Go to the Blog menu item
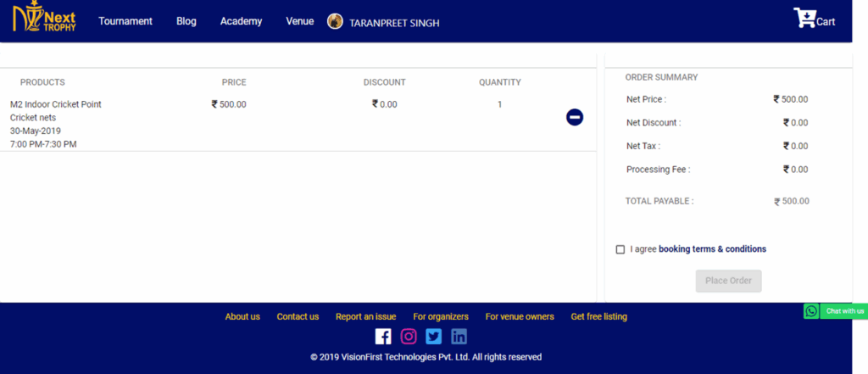The height and width of the screenshot is (374, 868). coord(186,21)
